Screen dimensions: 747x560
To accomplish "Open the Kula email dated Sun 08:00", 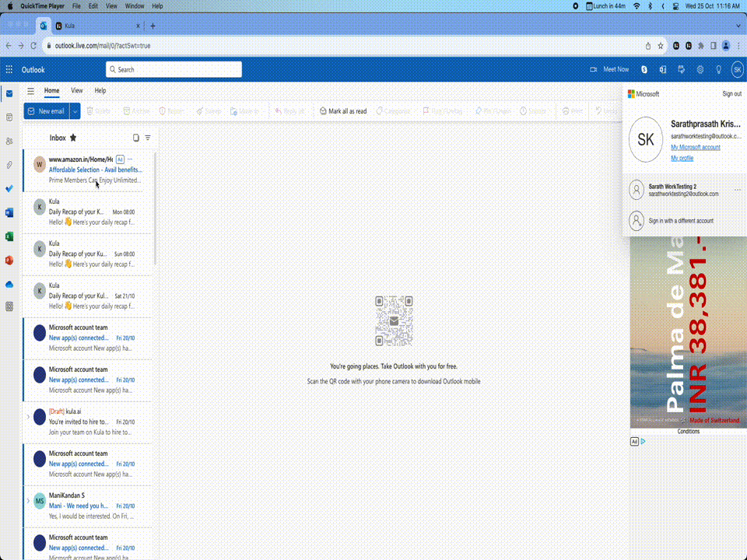I will (x=88, y=254).
